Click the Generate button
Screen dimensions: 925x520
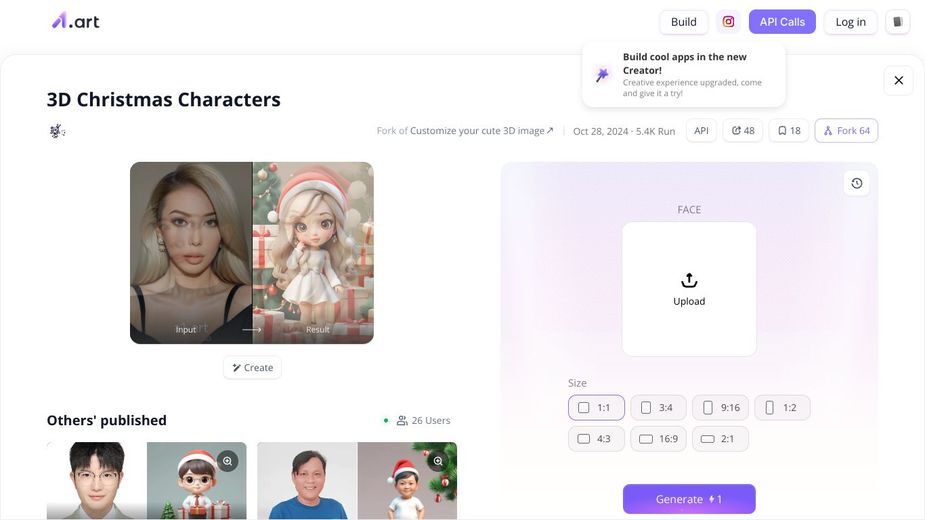689,499
